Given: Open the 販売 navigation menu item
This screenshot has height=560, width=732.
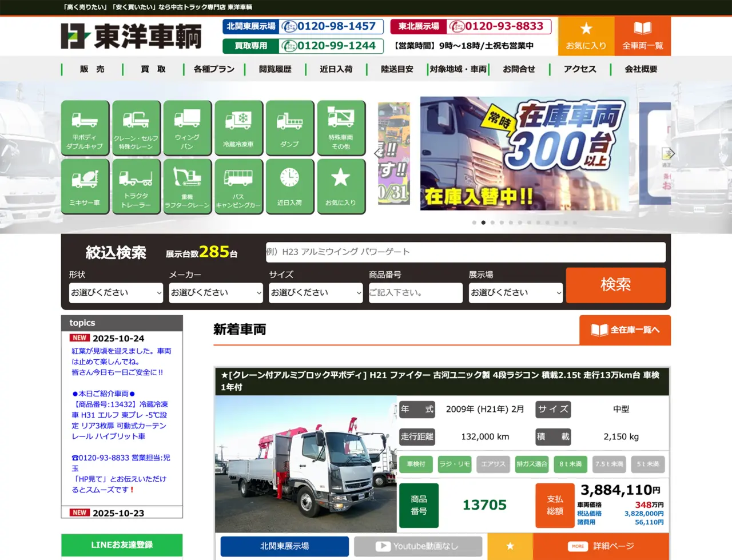Looking at the screenshot, I should point(92,69).
